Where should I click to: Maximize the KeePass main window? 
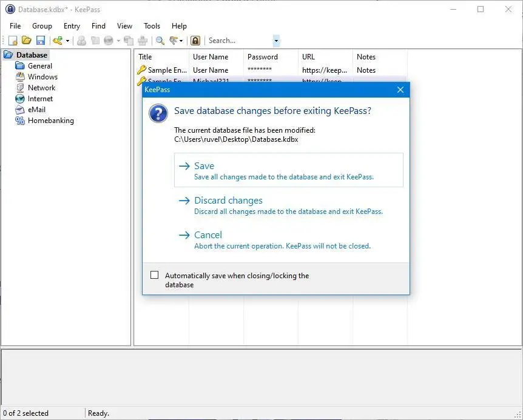(481, 9)
